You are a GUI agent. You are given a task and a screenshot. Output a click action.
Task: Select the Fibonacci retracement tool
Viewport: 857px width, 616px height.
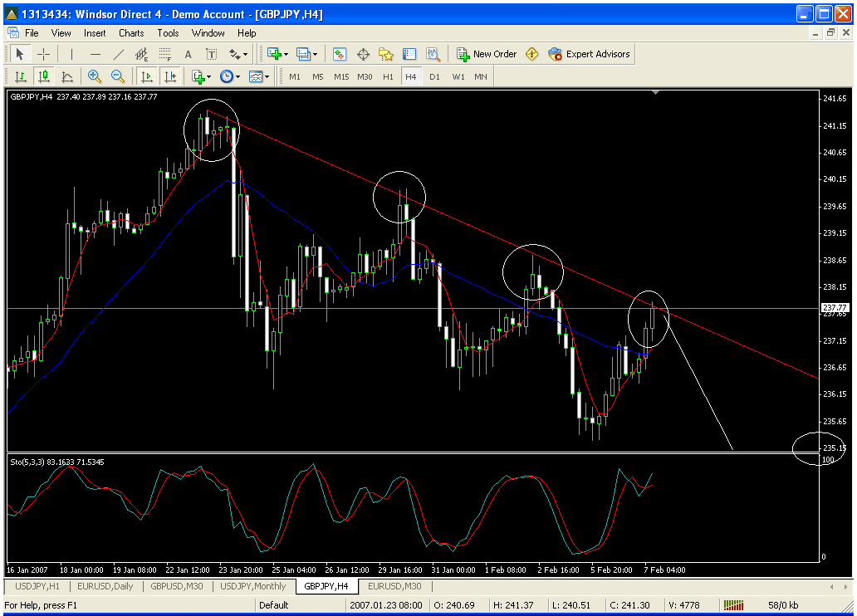(x=164, y=54)
